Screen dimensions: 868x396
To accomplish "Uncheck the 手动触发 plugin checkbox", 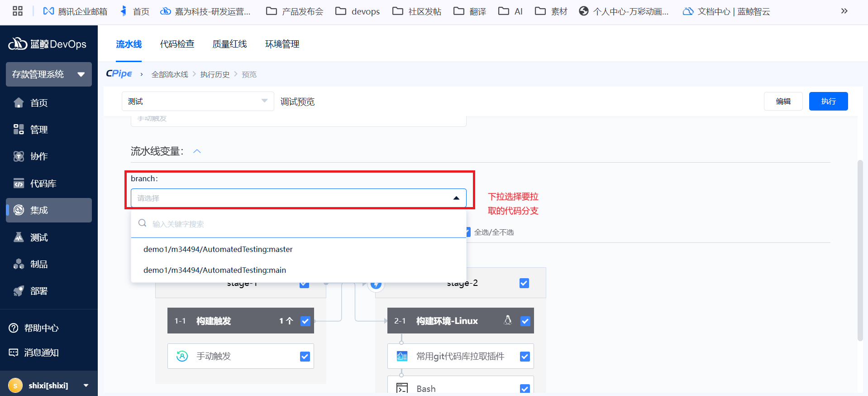I will (305, 357).
